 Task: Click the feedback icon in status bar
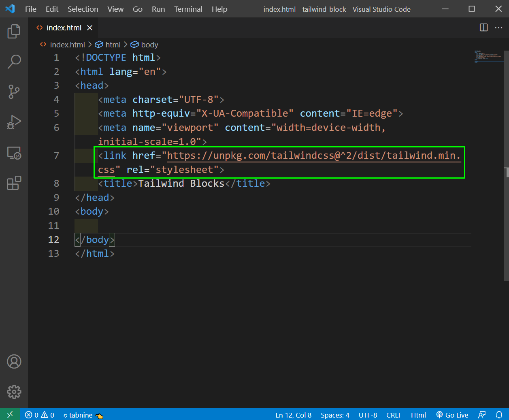pos(481,415)
